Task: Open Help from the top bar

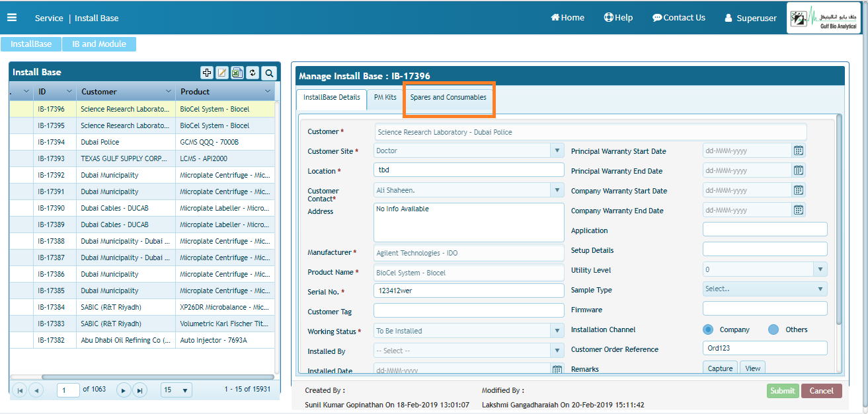Action: point(618,18)
